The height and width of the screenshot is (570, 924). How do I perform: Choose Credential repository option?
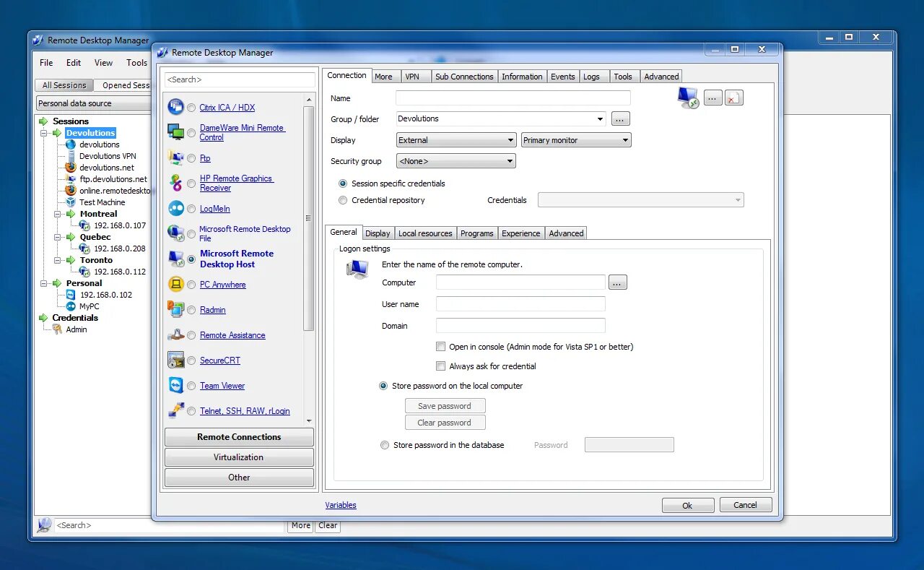tap(343, 200)
